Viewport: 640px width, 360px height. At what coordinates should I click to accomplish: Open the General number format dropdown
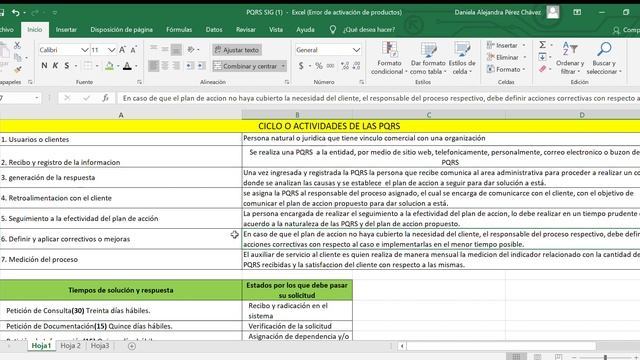[x=356, y=50]
